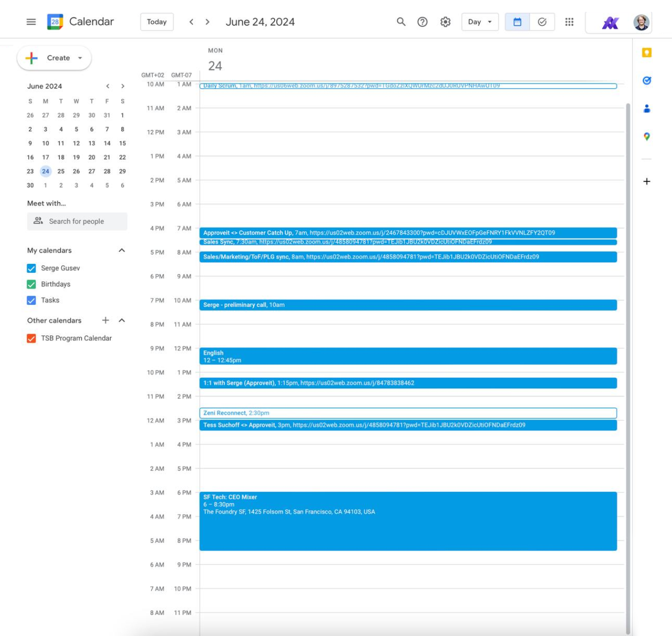Click the Today button
Viewport: 672px width, 636px height.
click(157, 22)
